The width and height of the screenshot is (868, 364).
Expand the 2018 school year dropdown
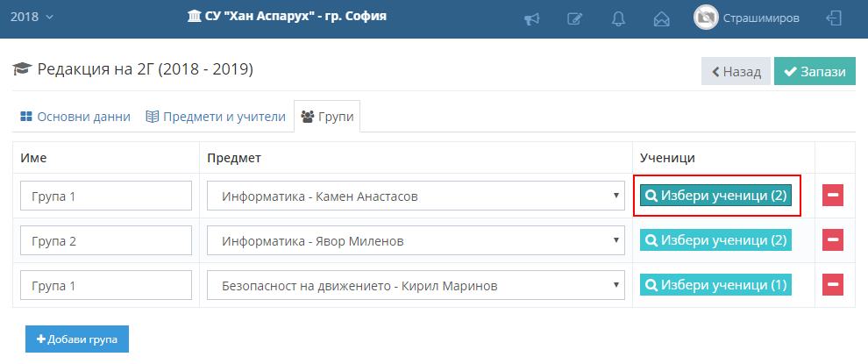(32, 17)
